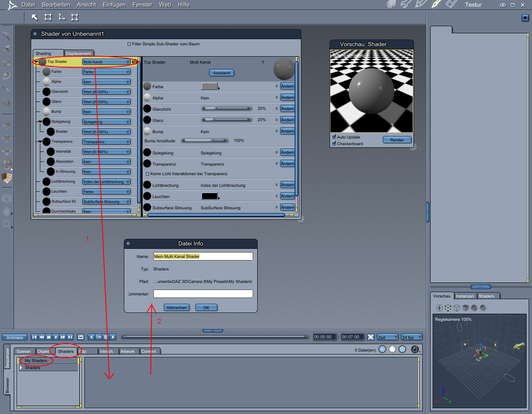Open the Render room film icon

click(x=451, y=4)
